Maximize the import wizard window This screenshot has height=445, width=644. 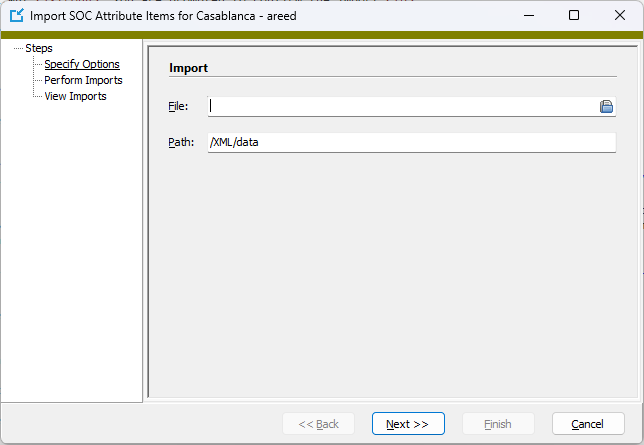coord(574,16)
